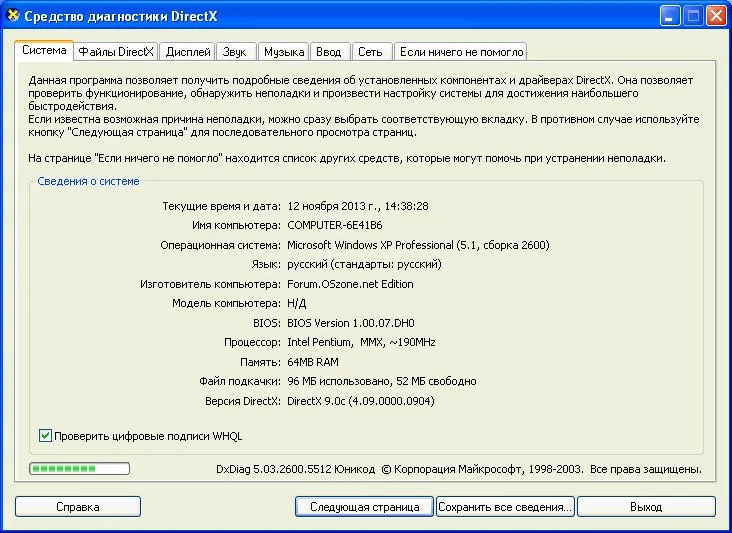Click the Имя компьютера label
The image size is (732, 533).
[x=236, y=225]
